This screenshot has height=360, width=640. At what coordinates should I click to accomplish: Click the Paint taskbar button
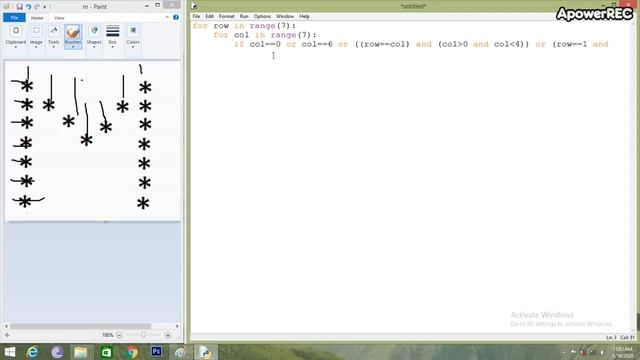pos(180,352)
